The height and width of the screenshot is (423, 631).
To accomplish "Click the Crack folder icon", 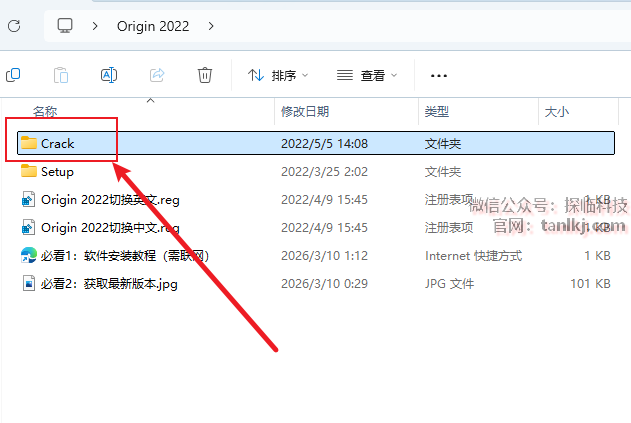I will pyautogui.click(x=29, y=142).
